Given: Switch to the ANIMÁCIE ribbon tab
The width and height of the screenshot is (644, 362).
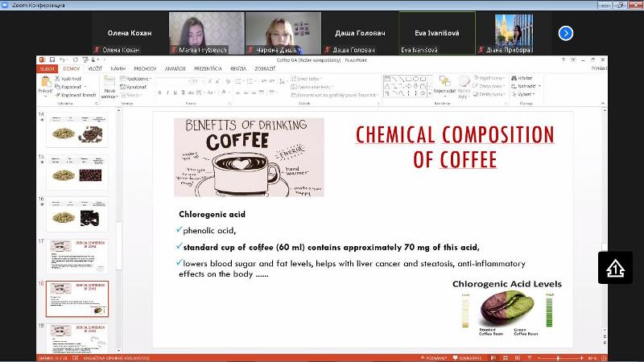Looking at the screenshot, I should 175,69.
